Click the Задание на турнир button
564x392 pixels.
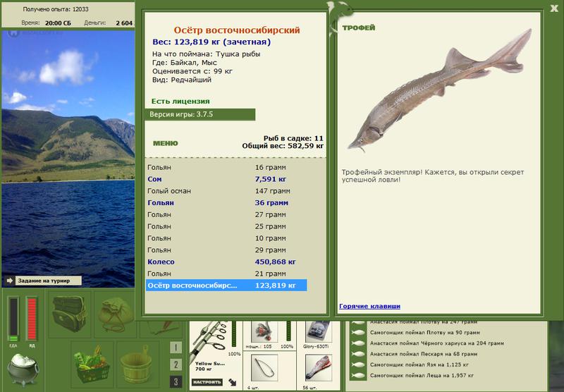[48, 281]
